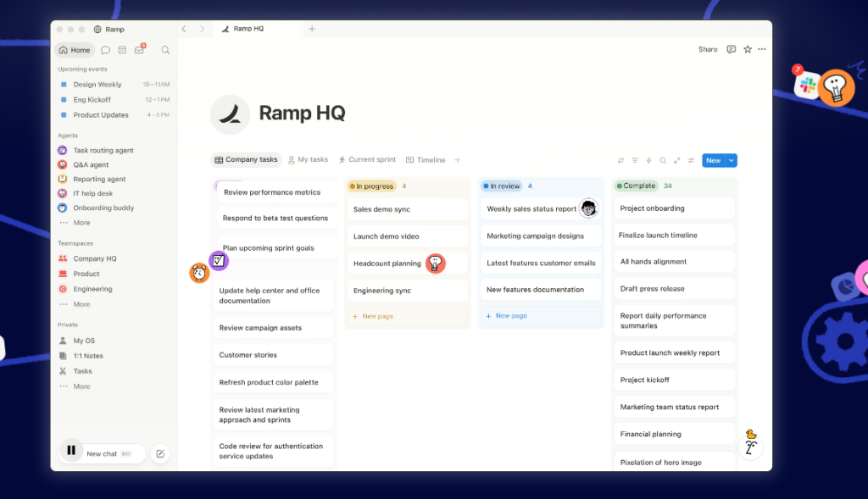Open the Headcount planning card
The width and height of the screenshot is (868, 499).
pyautogui.click(x=407, y=263)
